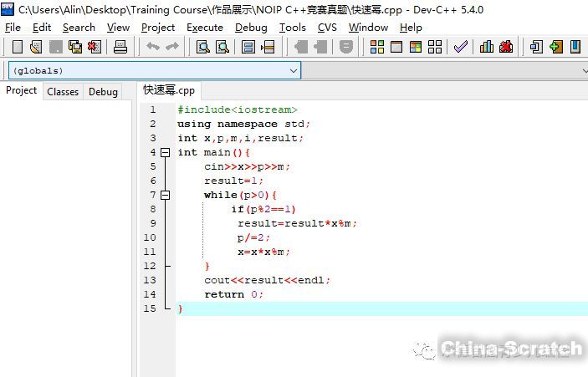Click the Compile icon with four colored squares
The height and width of the screenshot is (377, 588).
pos(378,47)
